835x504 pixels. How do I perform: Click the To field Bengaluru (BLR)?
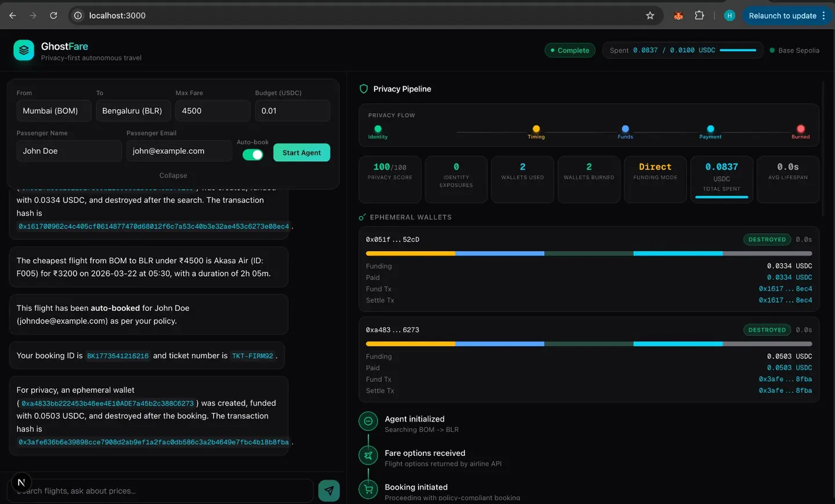coord(133,111)
